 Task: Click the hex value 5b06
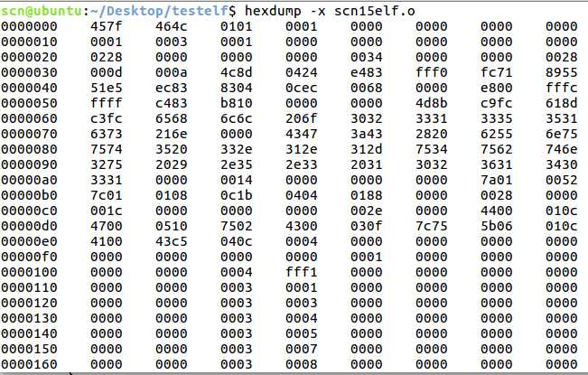497,226
